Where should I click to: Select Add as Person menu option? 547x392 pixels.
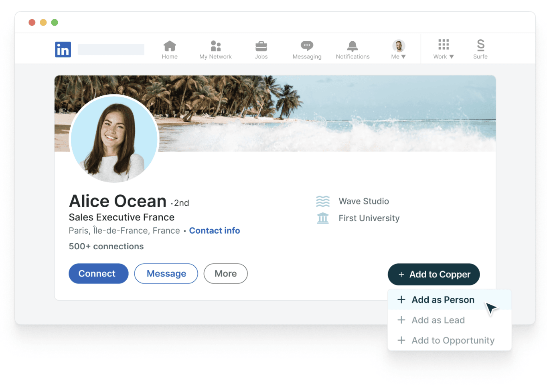coord(443,300)
